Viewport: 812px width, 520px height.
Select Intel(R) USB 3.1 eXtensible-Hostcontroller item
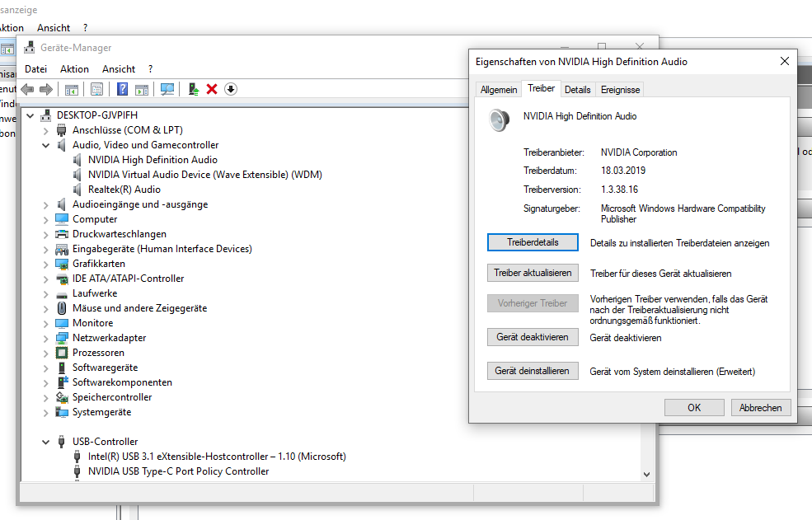click(x=217, y=457)
